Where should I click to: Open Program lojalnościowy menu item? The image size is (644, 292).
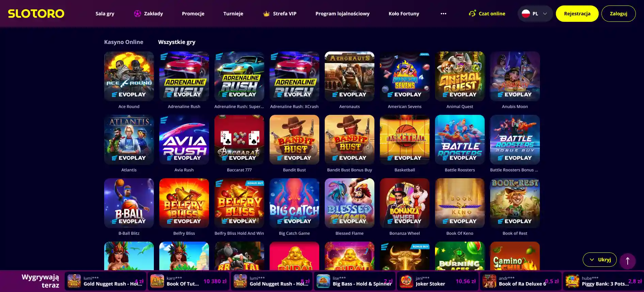pyautogui.click(x=342, y=14)
